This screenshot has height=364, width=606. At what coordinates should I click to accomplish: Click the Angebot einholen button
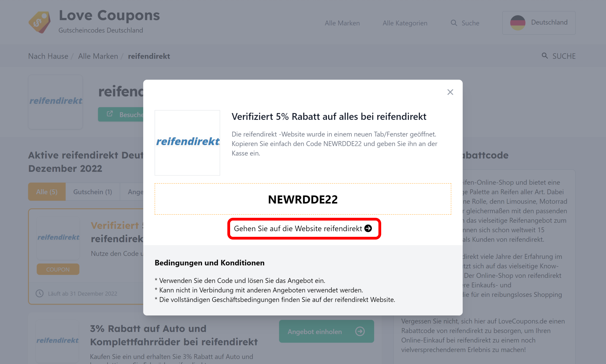point(326,331)
